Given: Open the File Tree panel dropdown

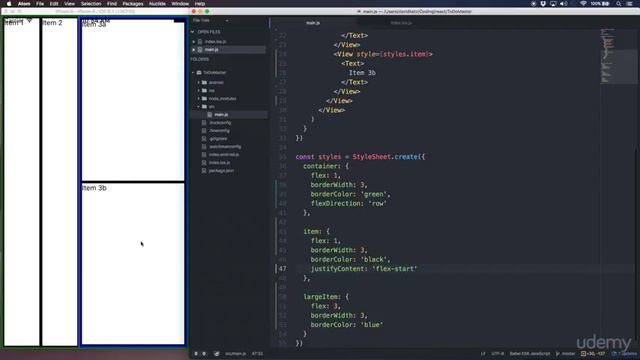Looking at the screenshot, I should click(x=227, y=20).
